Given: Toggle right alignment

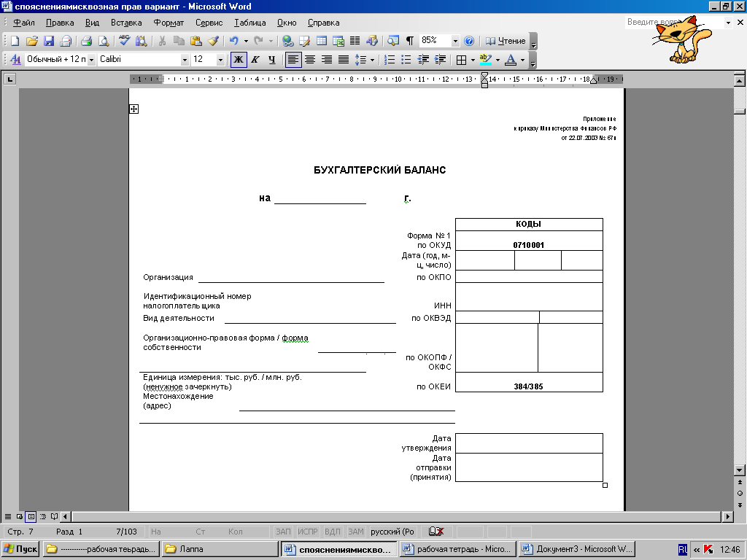Looking at the screenshot, I should pos(326,60).
